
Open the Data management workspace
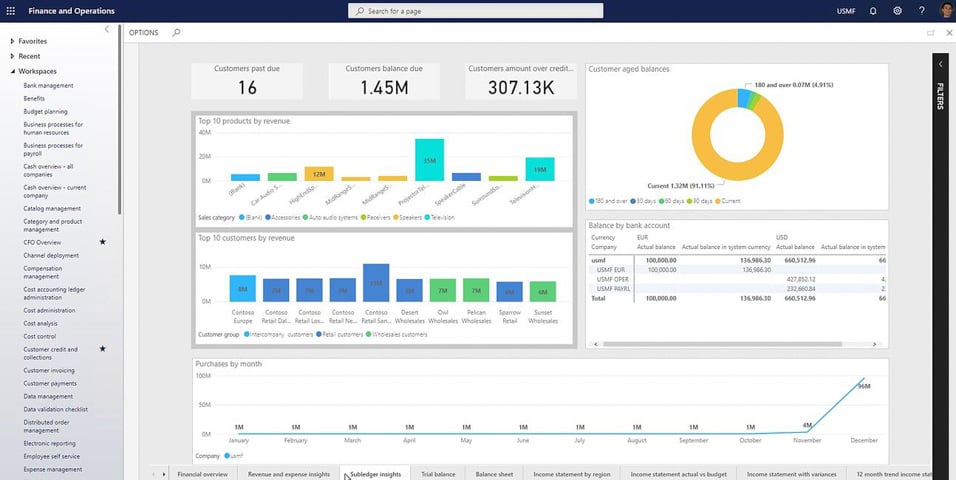click(x=48, y=396)
